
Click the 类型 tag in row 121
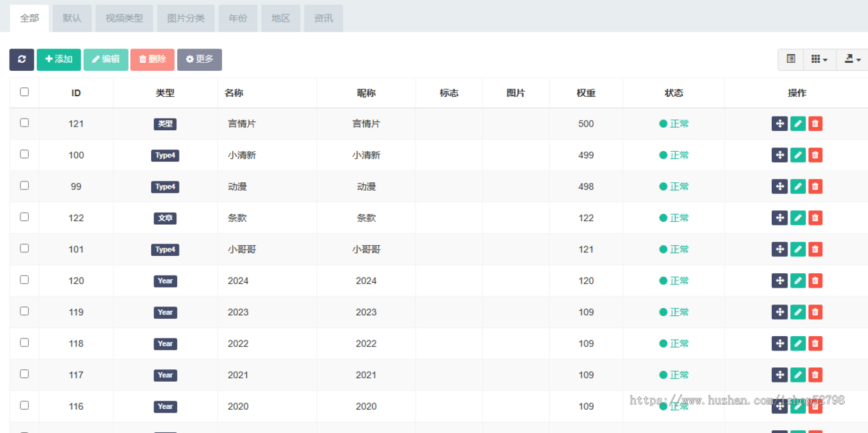pyautogui.click(x=165, y=124)
